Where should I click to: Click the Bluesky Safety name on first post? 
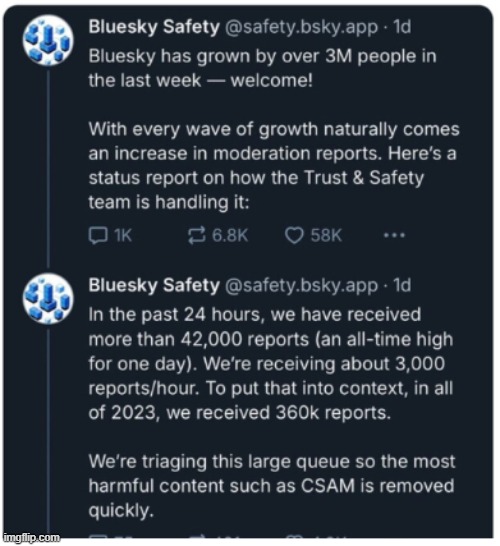(x=154, y=27)
